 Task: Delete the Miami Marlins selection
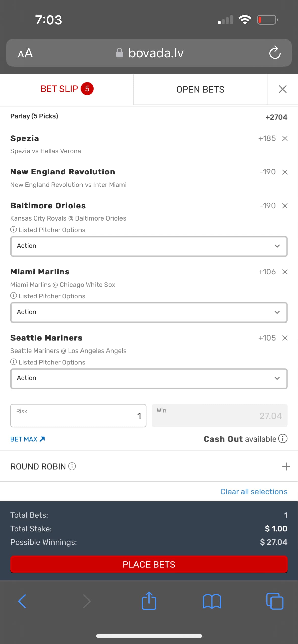point(285,272)
